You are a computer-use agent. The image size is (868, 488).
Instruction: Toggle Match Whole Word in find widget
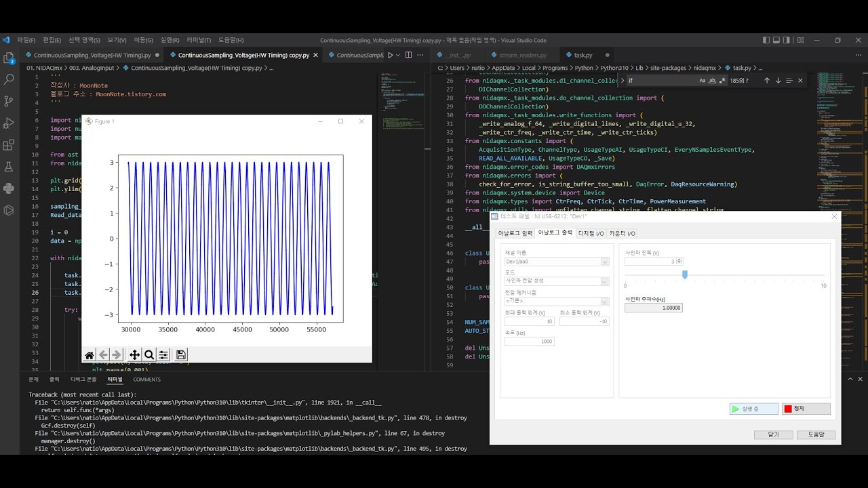point(712,81)
